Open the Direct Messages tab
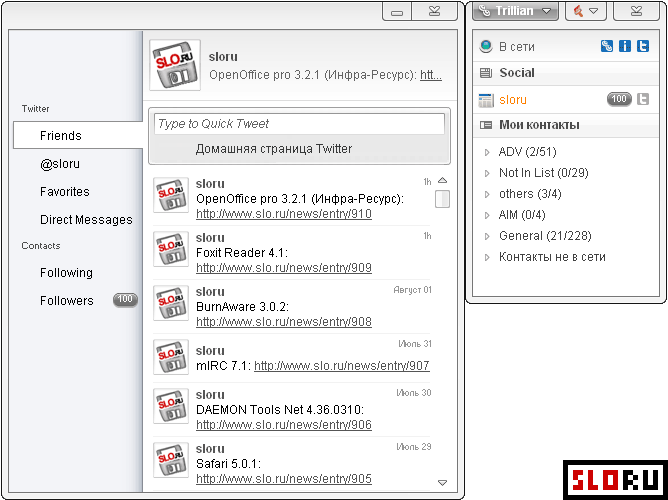This screenshot has width=668, height=500. pyautogui.click(x=86, y=220)
